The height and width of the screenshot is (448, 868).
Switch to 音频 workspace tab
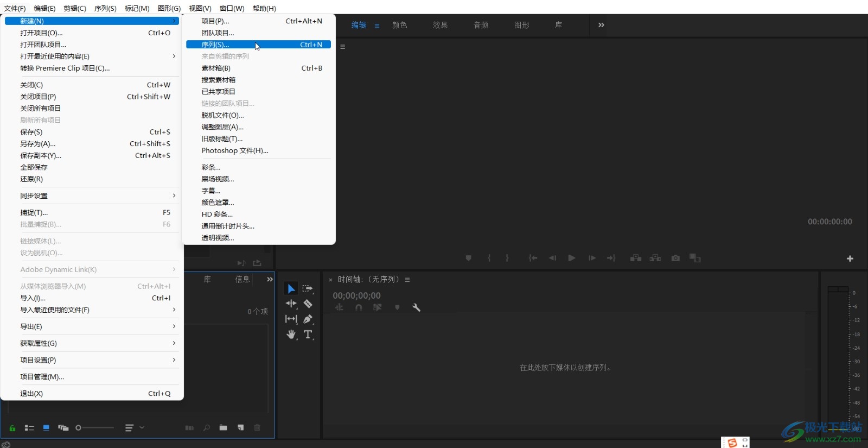point(481,25)
